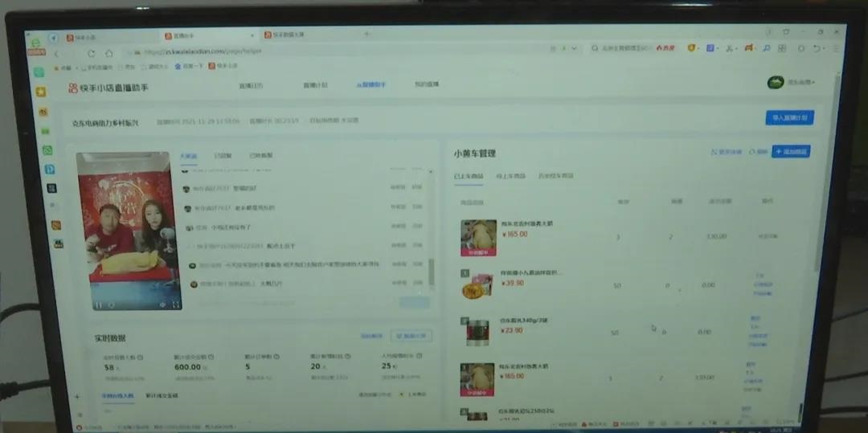Click the 165.00 goose product thumbnail at top
This screenshot has width=868, height=433.
click(478, 238)
